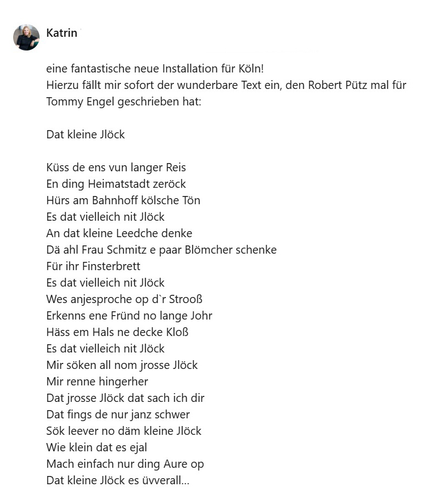438x504 pixels.
Task: Click the line 'Hürs am Bahnhoff kölsche Tön'
Action: pos(123,200)
